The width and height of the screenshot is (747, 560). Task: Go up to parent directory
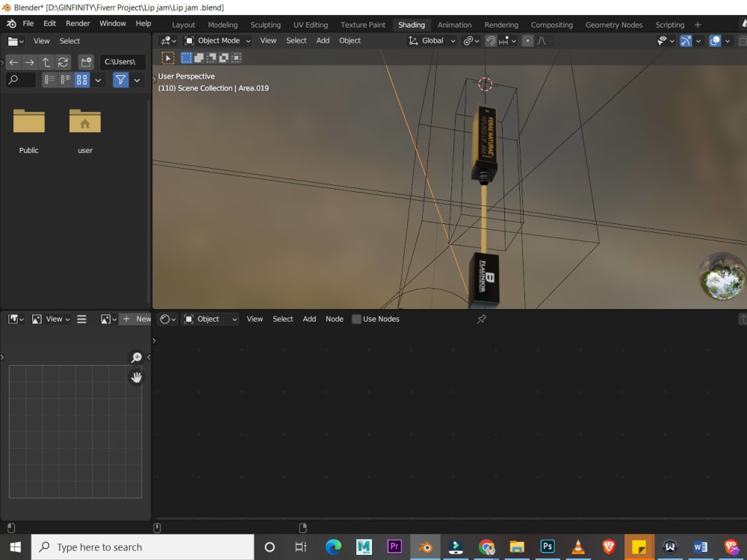click(46, 62)
